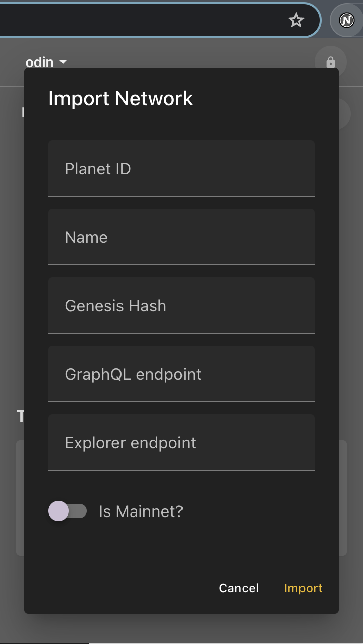
Task: Focus the Planet ID field
Action: coord(181,168)
